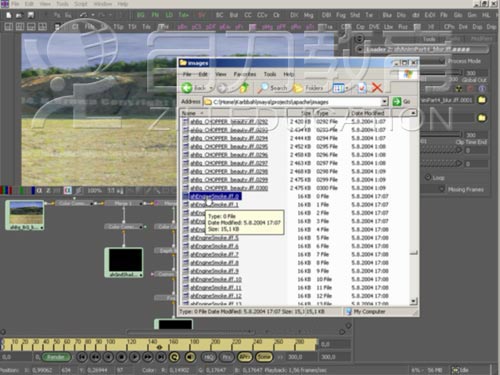This screenshot has height=375, width=500.
Task: Open the Missing Frames dropdown
Action: coord(442,189)
